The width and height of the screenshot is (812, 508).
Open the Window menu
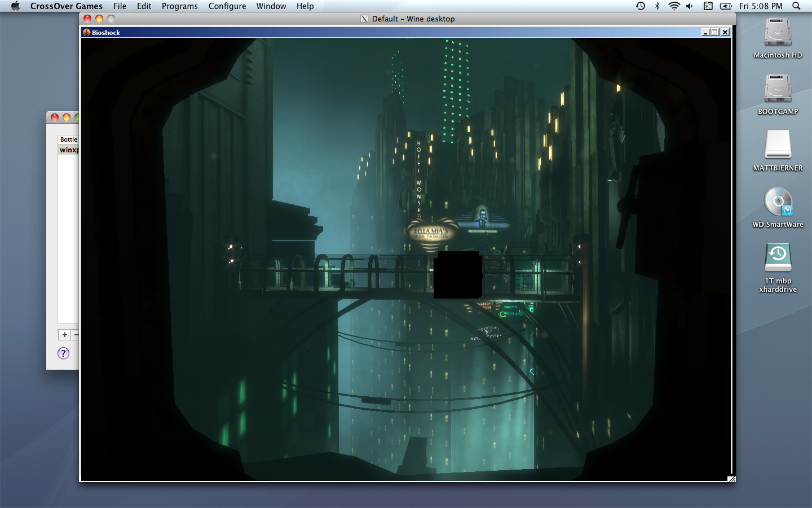coord(271,6)
